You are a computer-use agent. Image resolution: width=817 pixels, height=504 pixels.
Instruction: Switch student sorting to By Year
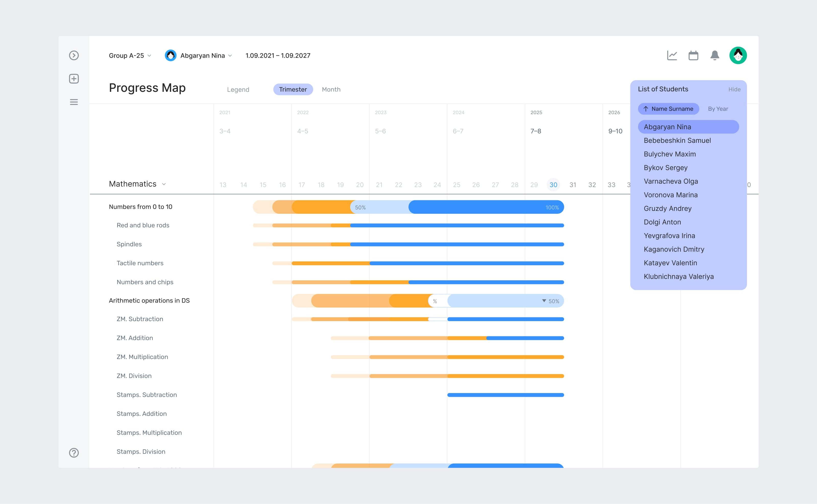point(718,109)
